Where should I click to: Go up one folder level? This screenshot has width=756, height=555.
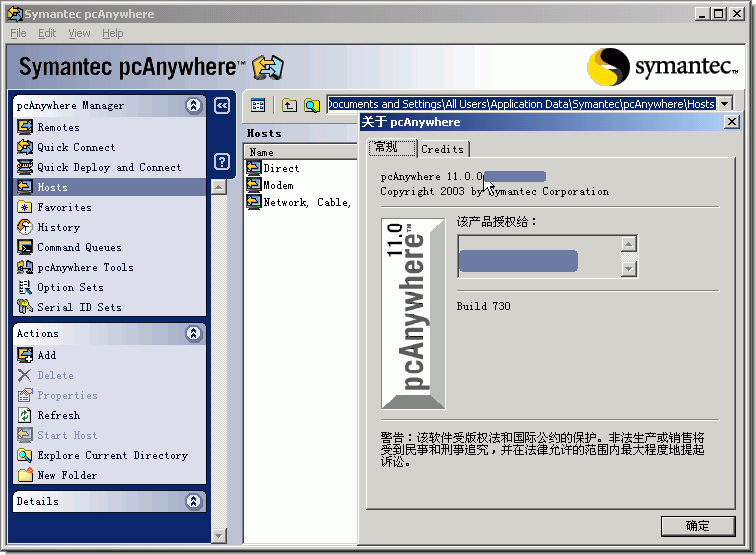[289, 105]
